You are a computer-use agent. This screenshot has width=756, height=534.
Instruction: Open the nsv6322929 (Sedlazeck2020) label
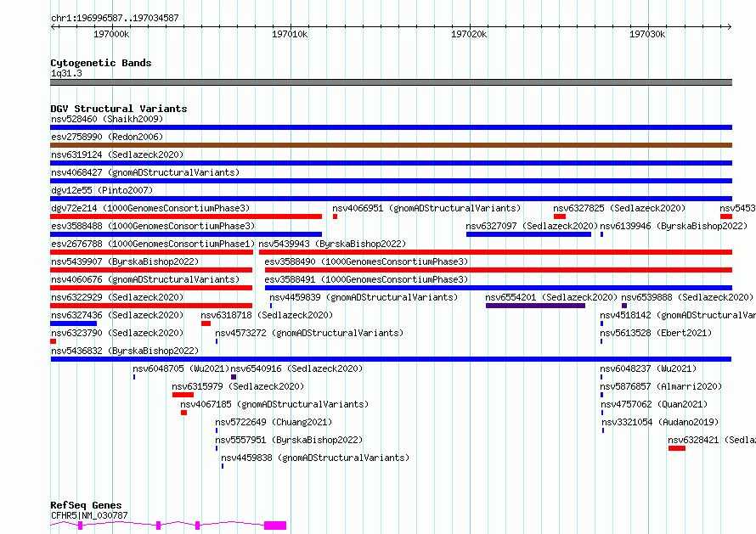117,297
